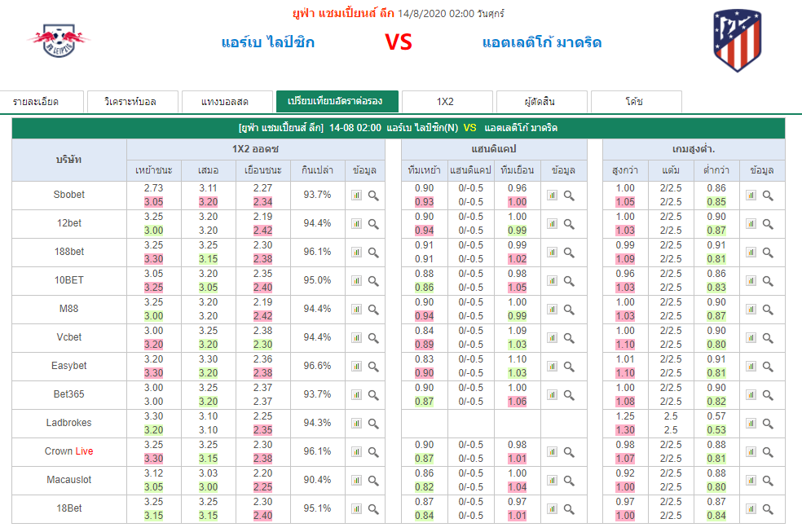Click 188bet over/under magnifier icon
802x532 pixels.
(768, 253)
